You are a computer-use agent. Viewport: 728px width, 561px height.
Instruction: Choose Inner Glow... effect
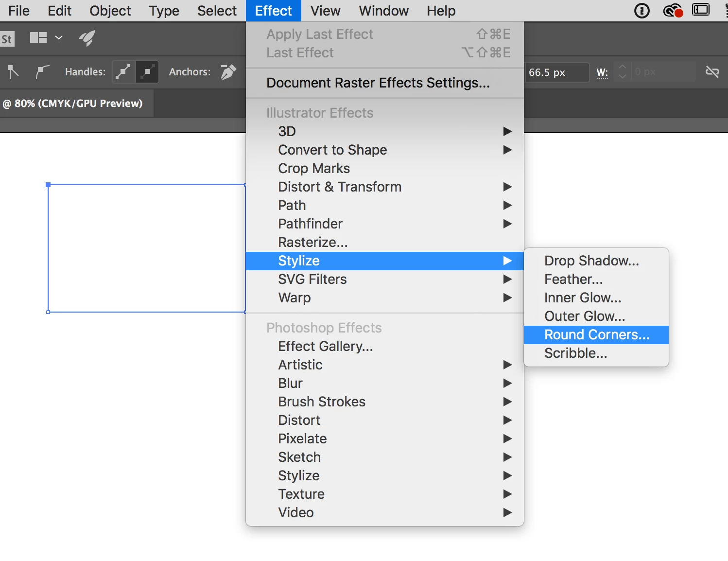pyautogui.click(x=596, y=298)
